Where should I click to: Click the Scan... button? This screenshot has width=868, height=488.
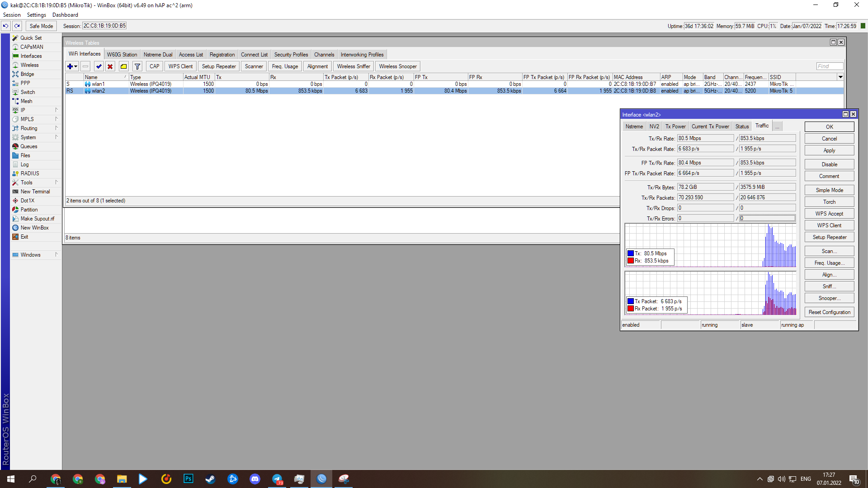pyautogui.click(x=829, y=251)
